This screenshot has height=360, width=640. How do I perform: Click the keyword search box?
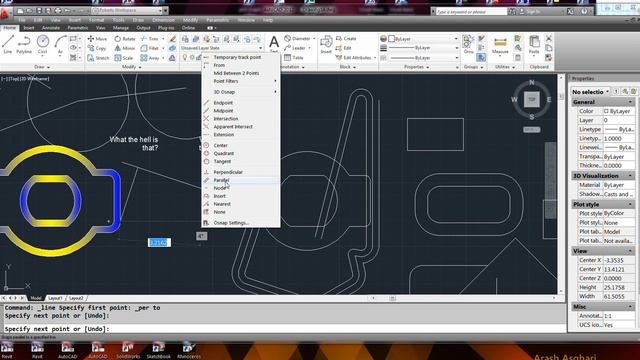click(470, 12)
